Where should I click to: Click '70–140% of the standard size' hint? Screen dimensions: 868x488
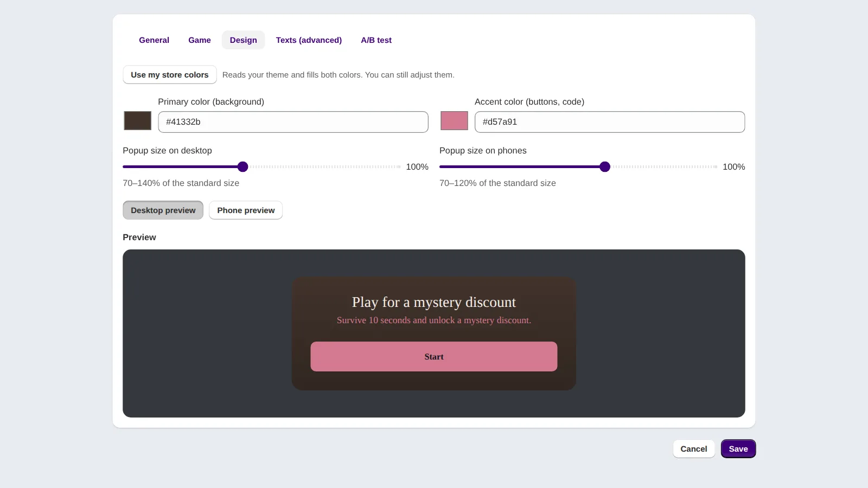click(x=181, y=183)
